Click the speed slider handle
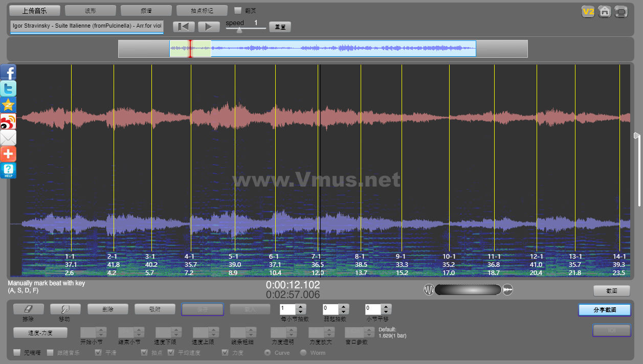643x364 pixels. point(239,30)
